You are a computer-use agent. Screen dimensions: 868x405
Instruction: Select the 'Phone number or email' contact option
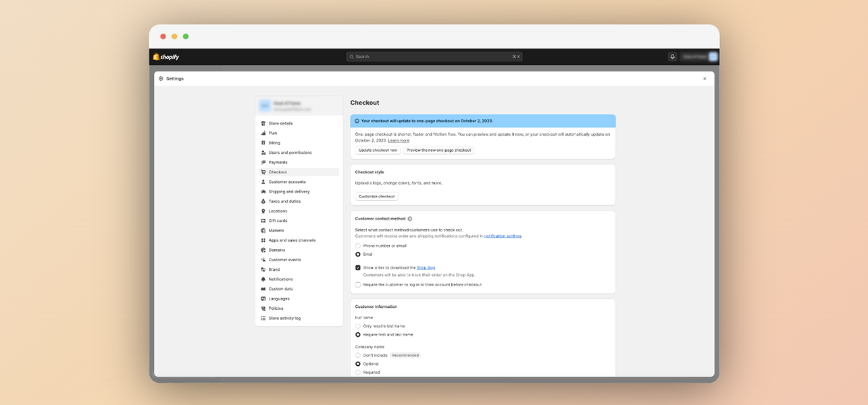point(358,246)
